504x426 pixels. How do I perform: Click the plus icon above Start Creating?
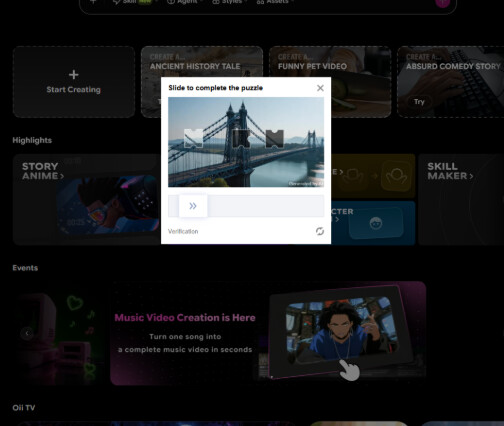(x=74, y=75)
